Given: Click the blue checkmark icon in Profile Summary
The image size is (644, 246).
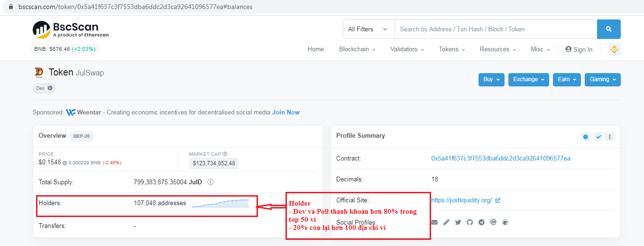Looking at the screenshot, I should click(x=598, y=137).
